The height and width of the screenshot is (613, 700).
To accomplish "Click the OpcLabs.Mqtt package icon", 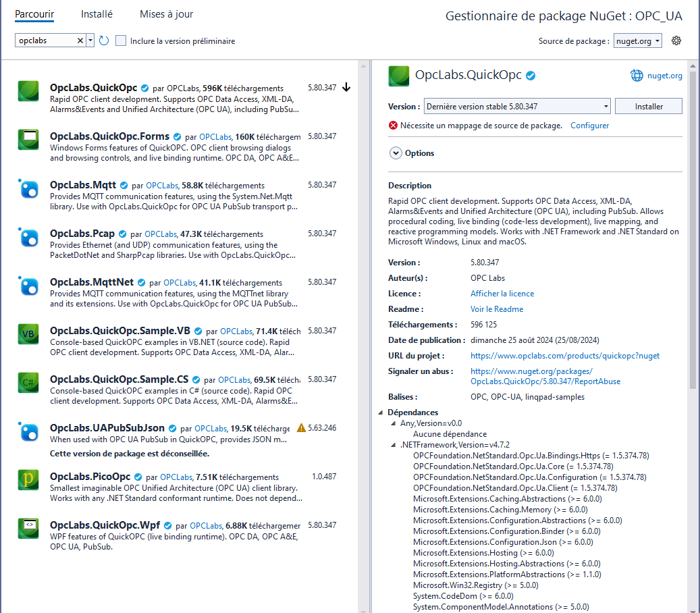I will (28, 188).
